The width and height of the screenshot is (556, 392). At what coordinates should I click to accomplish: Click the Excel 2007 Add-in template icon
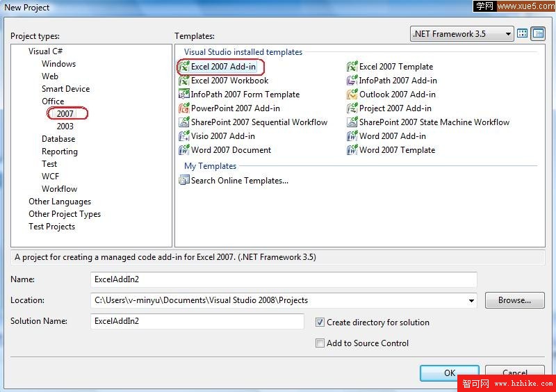click(184, 67)
